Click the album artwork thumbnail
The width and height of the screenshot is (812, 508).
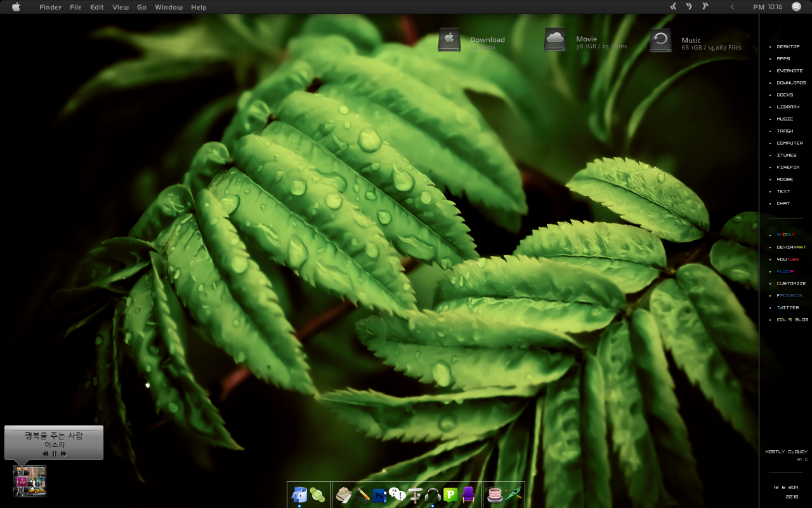coord(30,481)
